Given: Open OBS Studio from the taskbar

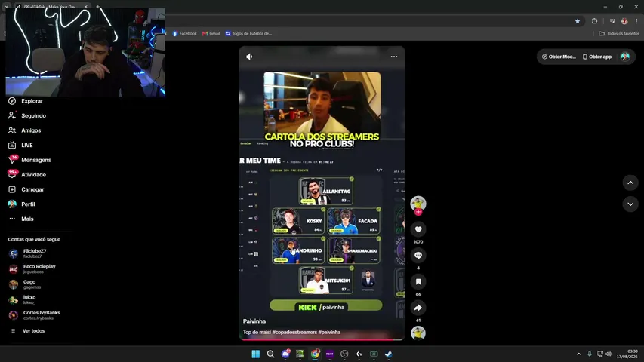Looking at the screenshot, I should (344, 354).
